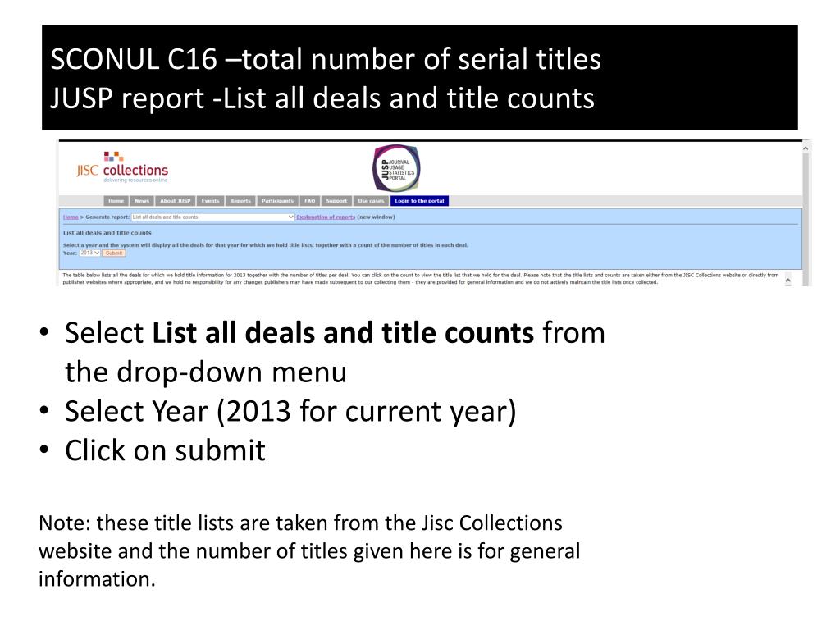
Task: Click the JISC collections logo
Action: 123,167
